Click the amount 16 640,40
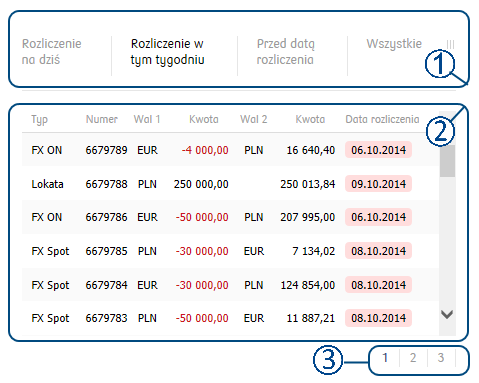 (x=311, y=150)
